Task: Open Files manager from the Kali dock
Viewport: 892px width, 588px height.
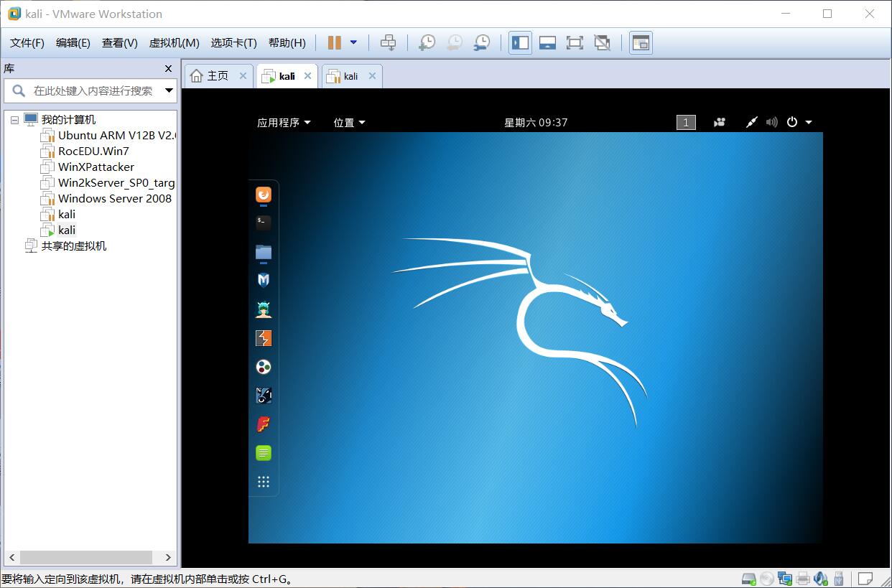Action: [x=264, y=252]
